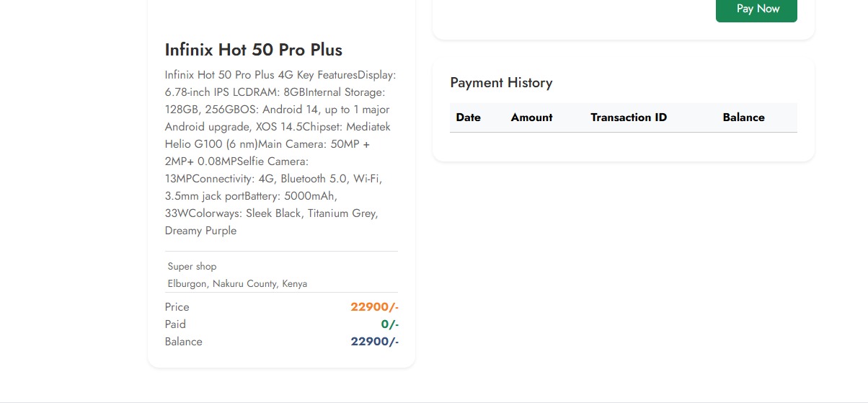Image resolution: width=868 pixels, height=403 pixels.
Task: Click the Super shop seller name
Action: pos(192,267)
